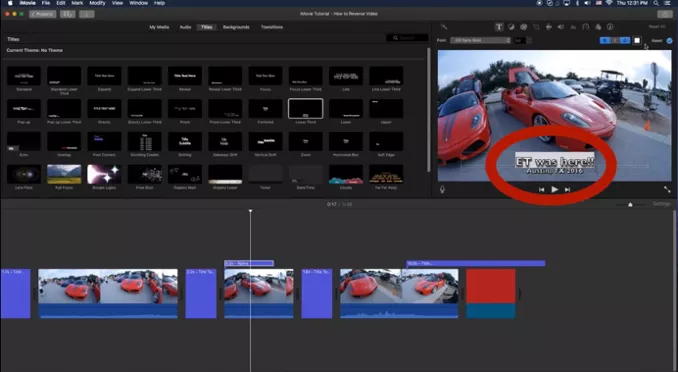This screenshot has width=678, height=372.
Task: Click the fullscreen playback arrows icon
Action: coord(667,189)
